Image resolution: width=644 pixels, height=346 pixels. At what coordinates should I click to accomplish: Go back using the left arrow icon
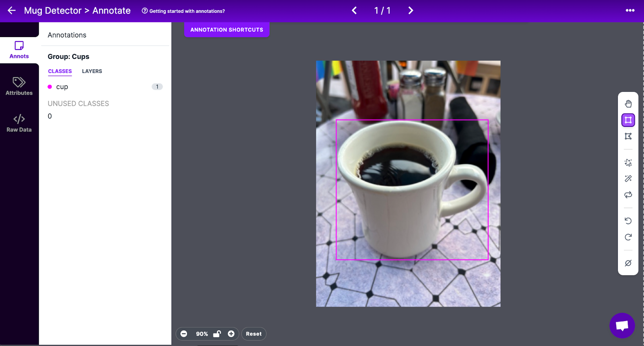click(x=12, y=10)
